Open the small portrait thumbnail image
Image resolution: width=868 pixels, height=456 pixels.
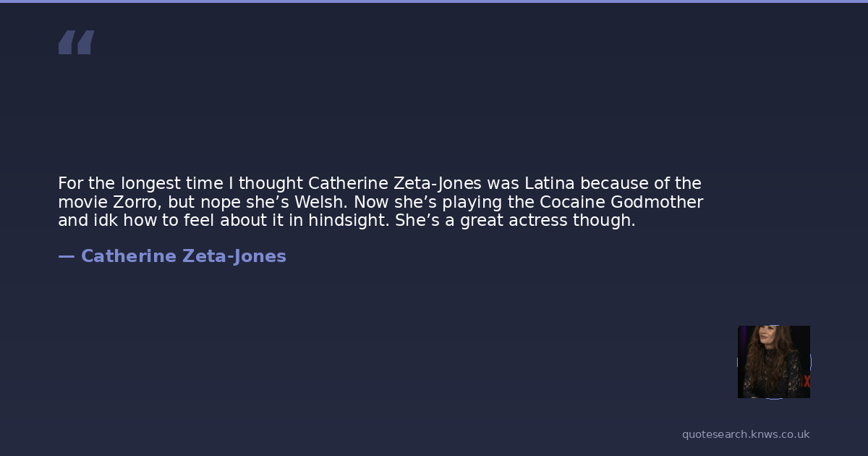click(773, 361)
